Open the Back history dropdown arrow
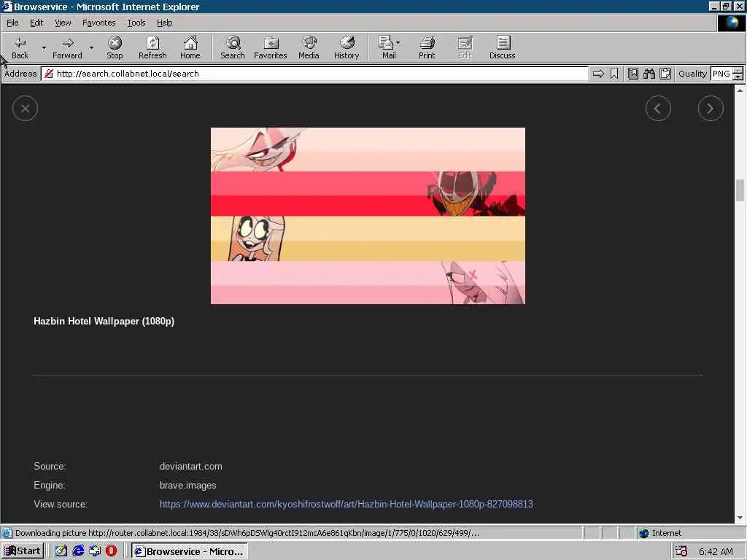747x560 pixels. (44, 47)
